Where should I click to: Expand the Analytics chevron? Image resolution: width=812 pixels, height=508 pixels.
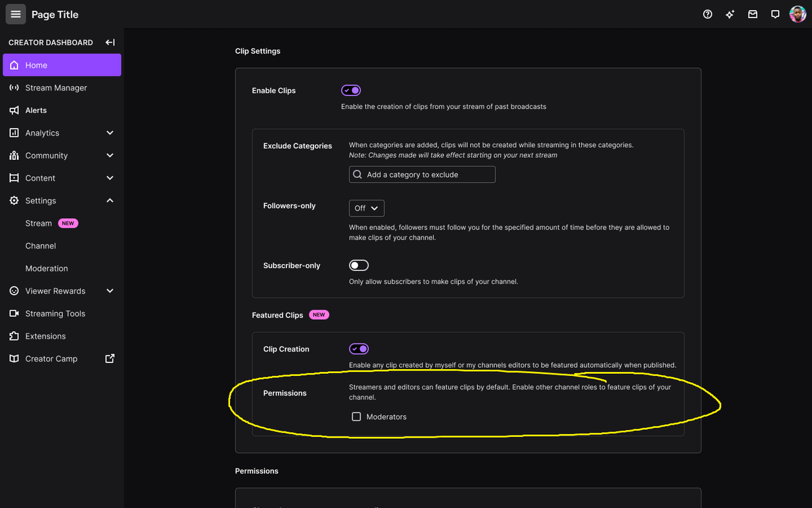pyautogui.click(x=110, y=133)
